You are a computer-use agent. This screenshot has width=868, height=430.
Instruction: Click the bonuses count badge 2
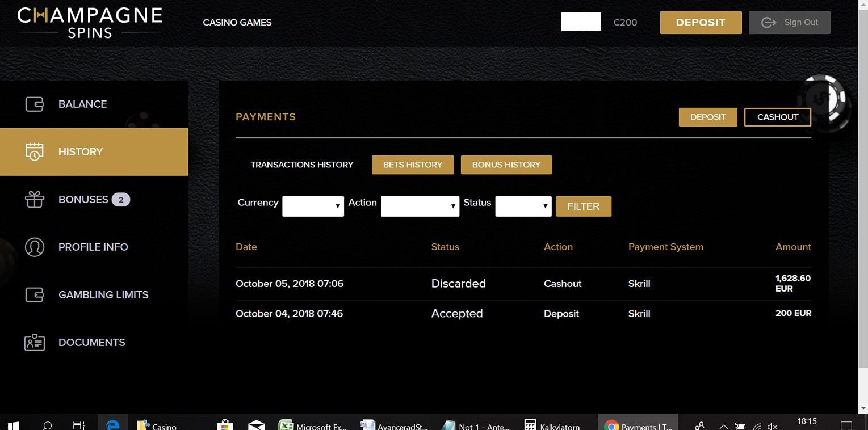click(x=121, y=200)
